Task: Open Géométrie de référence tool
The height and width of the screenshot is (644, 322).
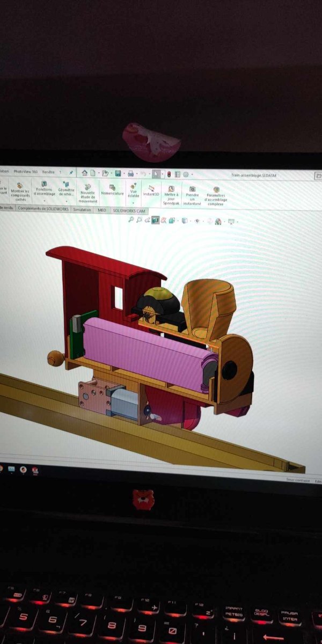Action: 67,189
